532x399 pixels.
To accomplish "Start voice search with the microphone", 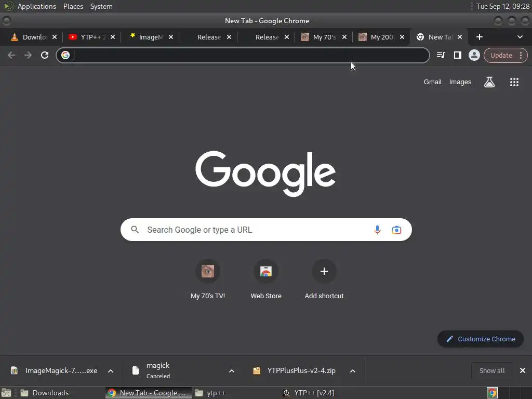I will coord(377,230).
